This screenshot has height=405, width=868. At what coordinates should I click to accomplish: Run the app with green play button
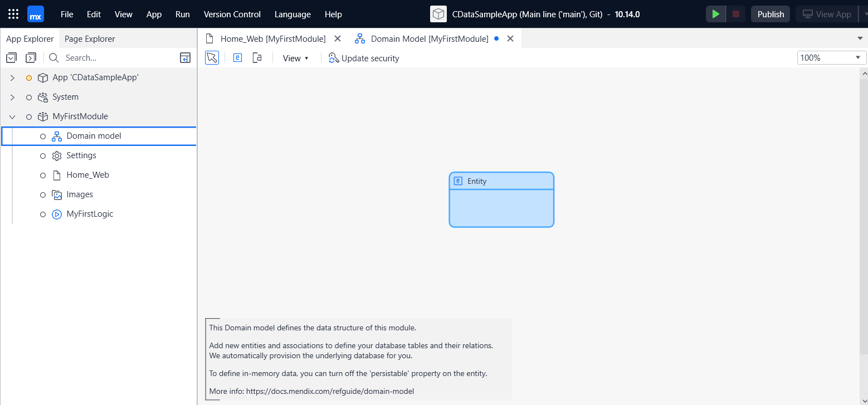point(716,14)
